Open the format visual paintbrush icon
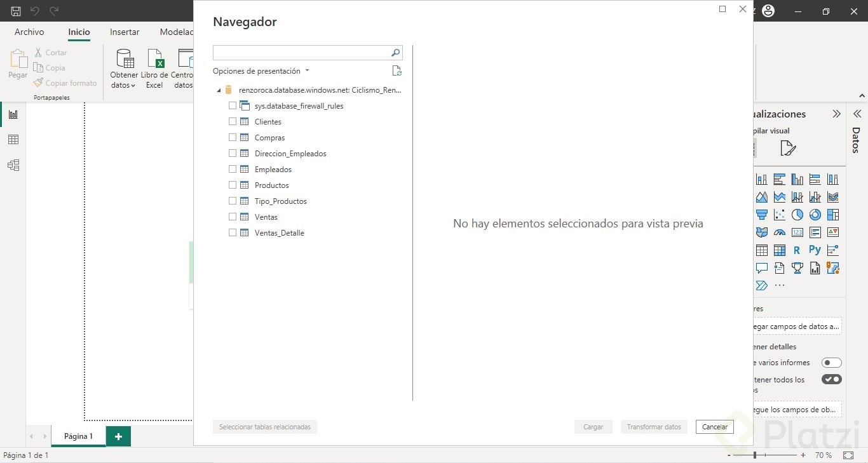The width and height of the screenshot is (868, 463). click(x=787, y=149)
